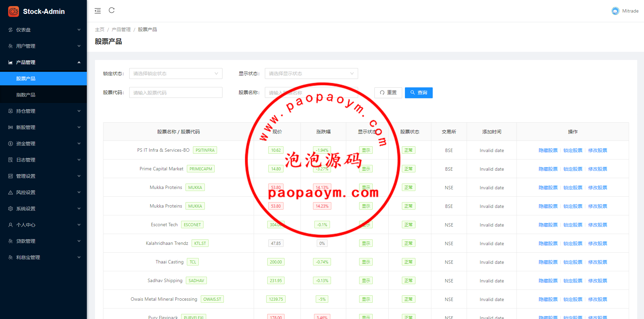Click the PSITINFRA stock code tag
Image resolution: width=644 pixels, height=319 pixels.
[205, 150]
